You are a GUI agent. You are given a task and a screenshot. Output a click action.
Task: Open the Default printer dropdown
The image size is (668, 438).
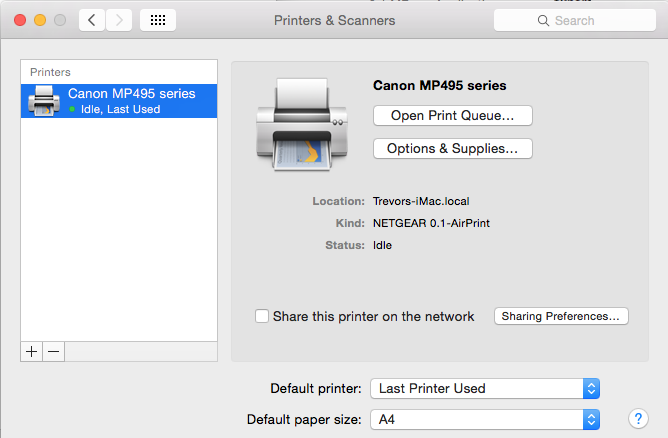485,388
